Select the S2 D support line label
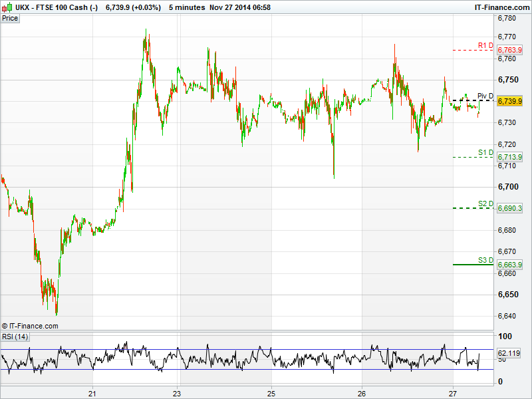 485,203
